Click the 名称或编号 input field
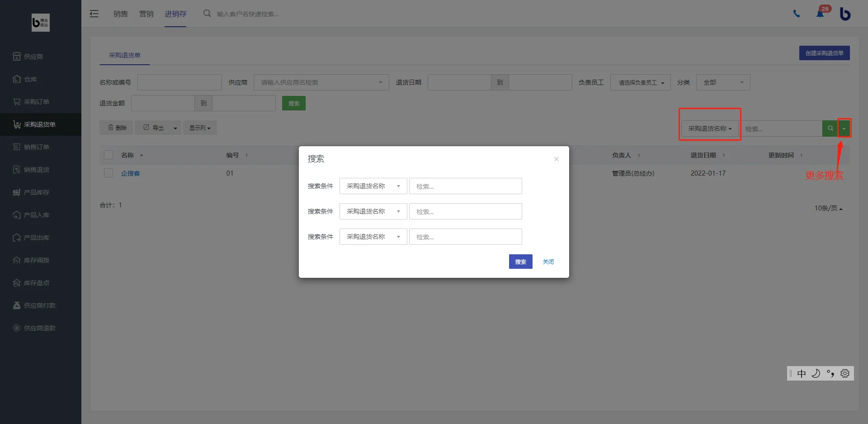The height and width of the screenshot is (424, 868). (179, 82)
